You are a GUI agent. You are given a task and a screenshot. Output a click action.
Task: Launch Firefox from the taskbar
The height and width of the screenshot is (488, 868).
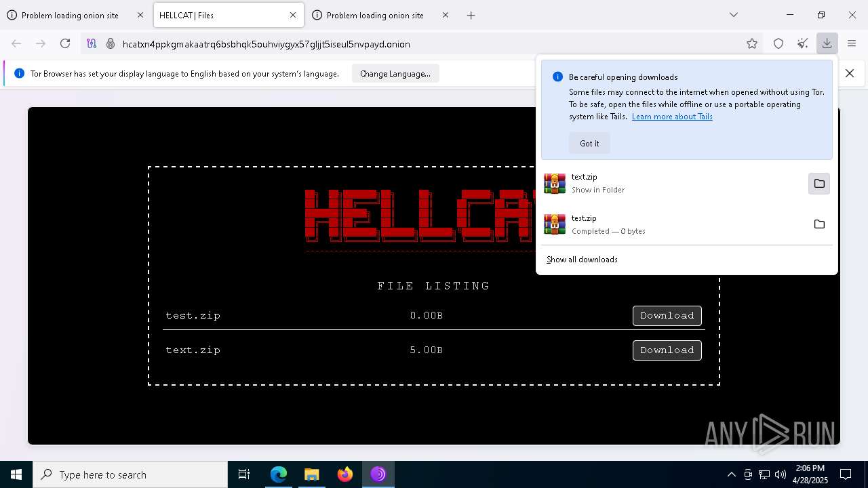pyautogui.click(x=345, y=474)
